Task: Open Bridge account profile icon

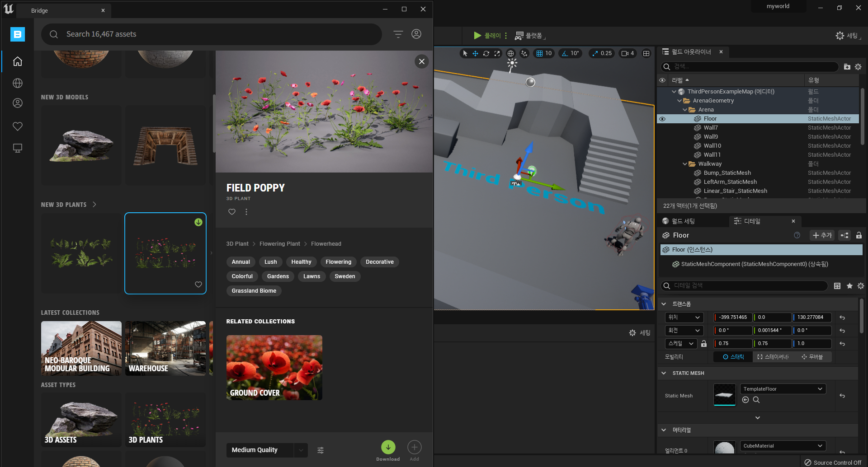Action: coord(416,34)
